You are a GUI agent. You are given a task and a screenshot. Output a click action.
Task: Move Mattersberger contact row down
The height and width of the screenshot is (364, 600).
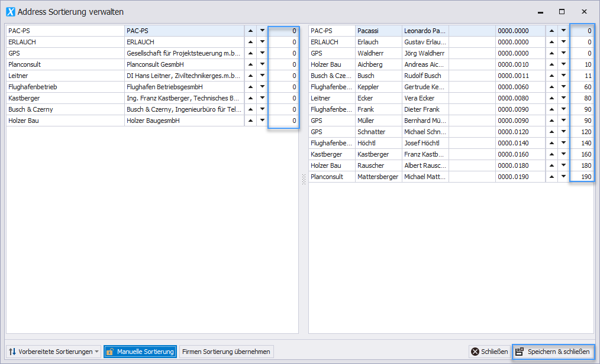[563, 177]
